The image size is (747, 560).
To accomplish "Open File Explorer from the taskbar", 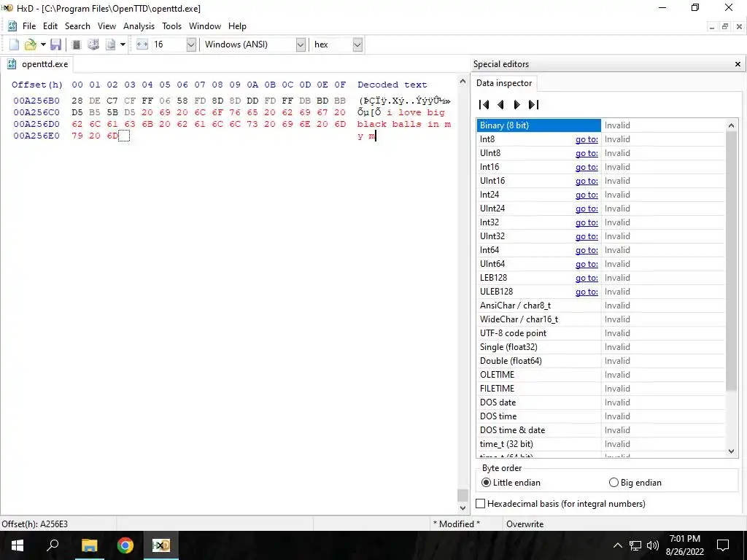I will tap(89, 545).
